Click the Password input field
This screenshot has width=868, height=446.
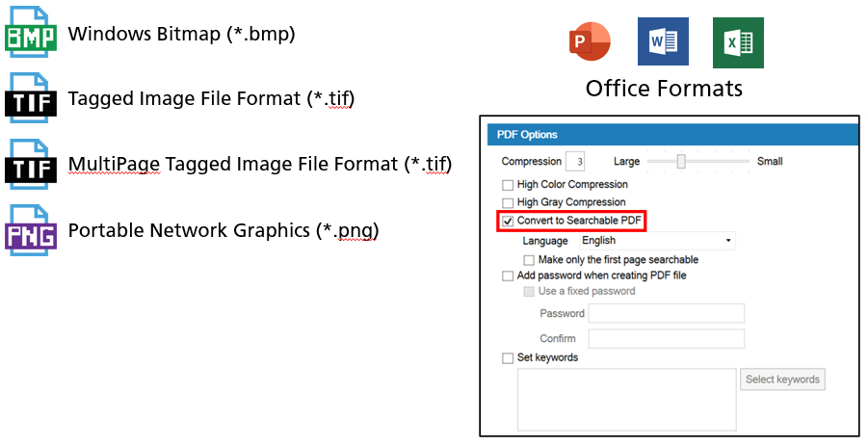[666, 313]
